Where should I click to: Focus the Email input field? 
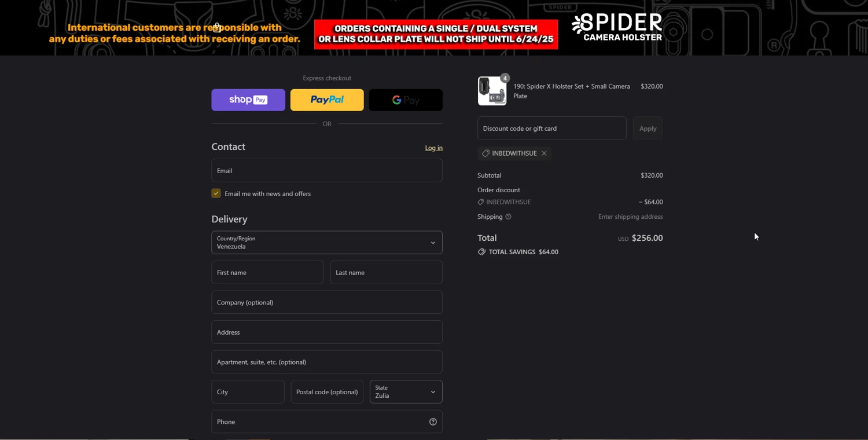click(327, 171)
